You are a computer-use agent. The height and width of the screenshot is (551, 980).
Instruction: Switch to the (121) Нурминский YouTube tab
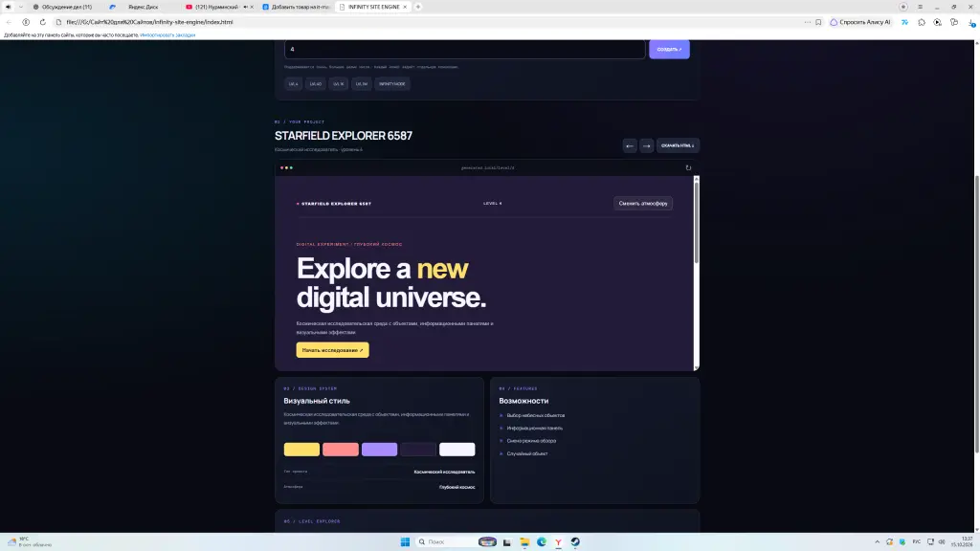pyautogui.click(x=215, y=7)
